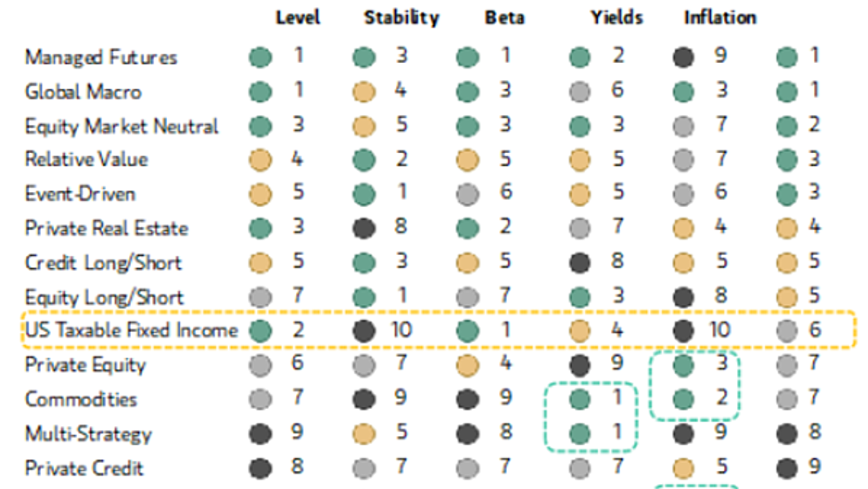Image resolution: width=868 pixels, height=489 pixels.
Task: Click the green dot in Managed Futures Level
Action: 261,57
